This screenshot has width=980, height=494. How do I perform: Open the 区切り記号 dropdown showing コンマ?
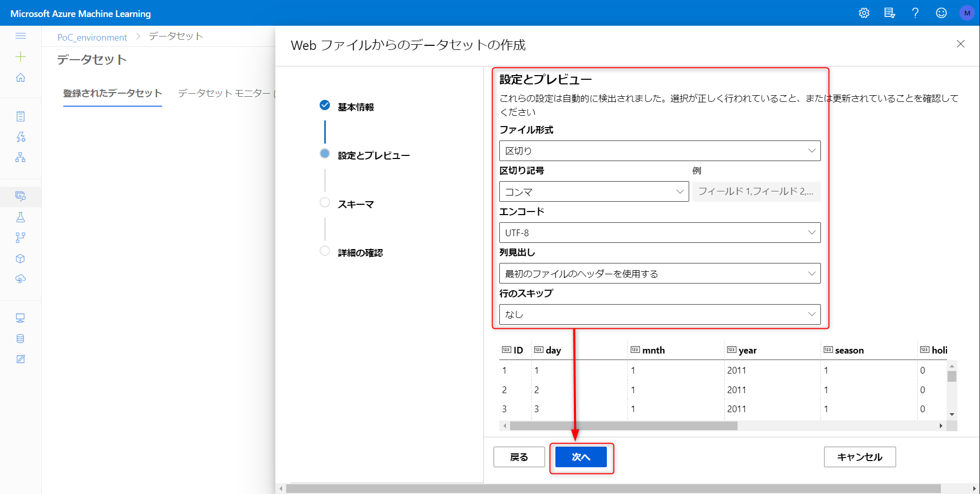coord(594,191)
